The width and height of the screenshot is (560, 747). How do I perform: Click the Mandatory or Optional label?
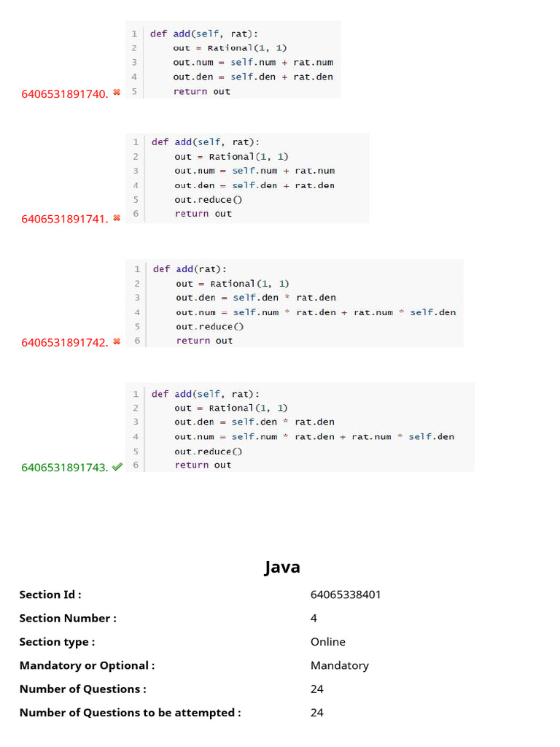click(87, 665)
